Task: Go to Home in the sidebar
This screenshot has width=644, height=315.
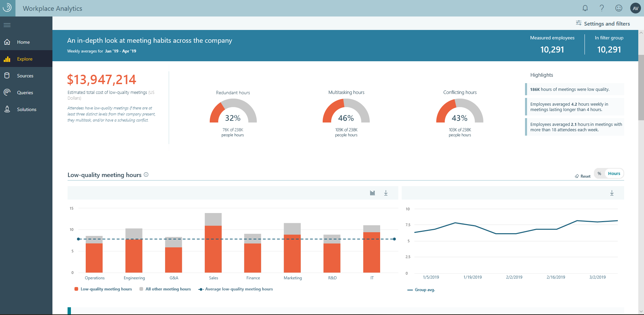Action: 23,42
